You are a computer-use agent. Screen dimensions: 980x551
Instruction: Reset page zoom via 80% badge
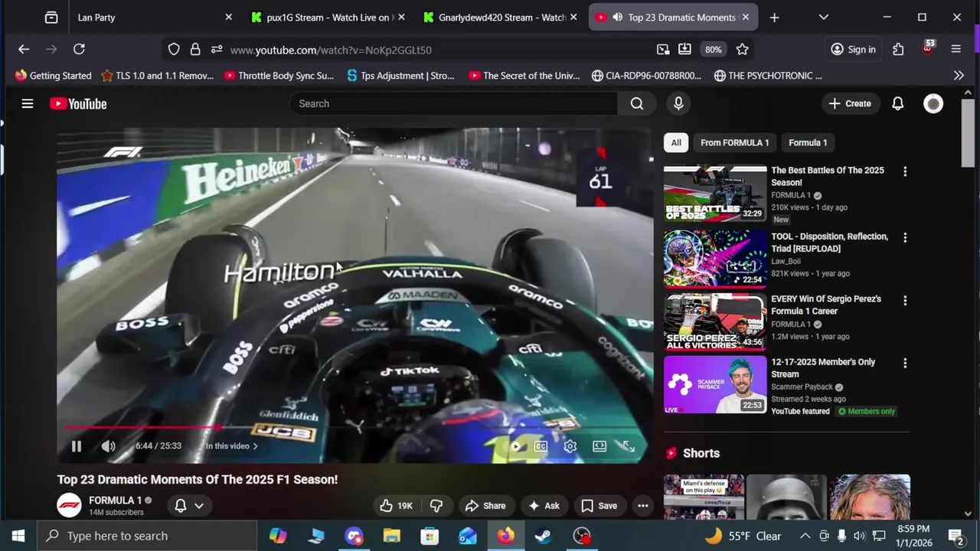click(714, 49)
